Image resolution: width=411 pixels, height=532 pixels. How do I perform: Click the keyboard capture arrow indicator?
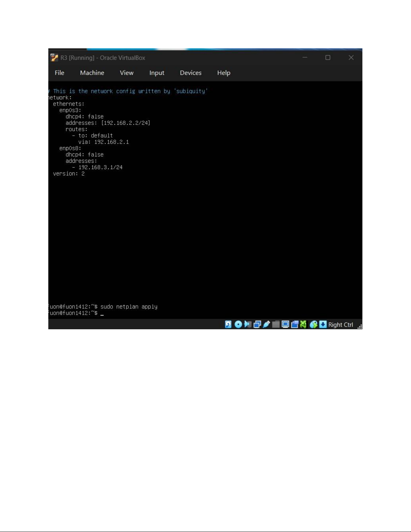pos(323,324)
